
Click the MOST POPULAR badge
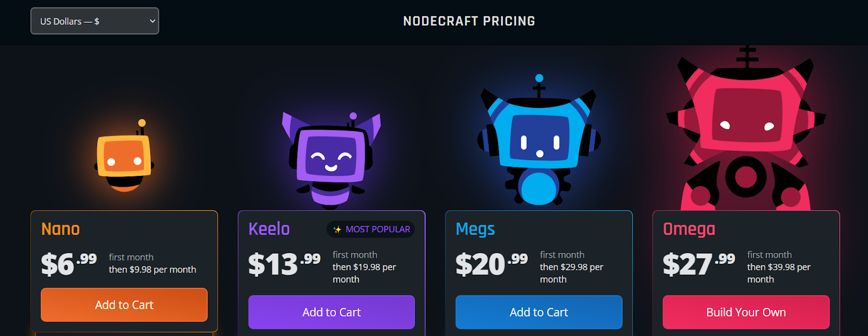[x=371, y=230]
